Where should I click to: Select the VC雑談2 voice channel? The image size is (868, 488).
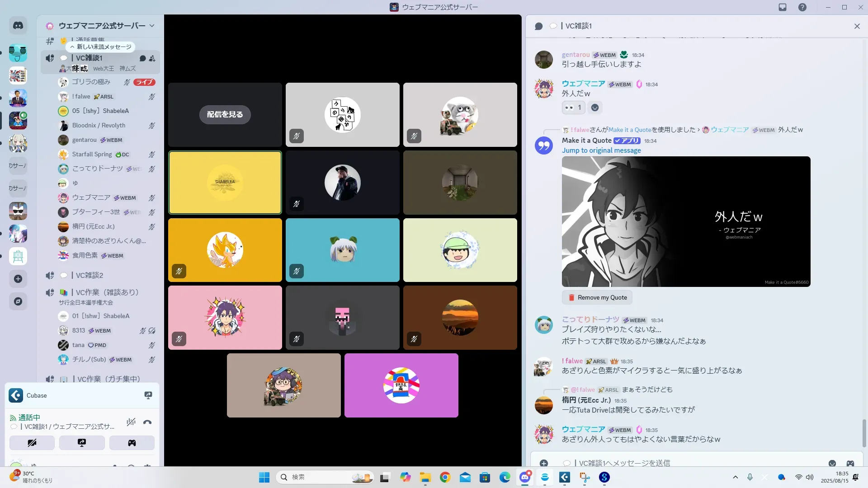coord(90,275)
